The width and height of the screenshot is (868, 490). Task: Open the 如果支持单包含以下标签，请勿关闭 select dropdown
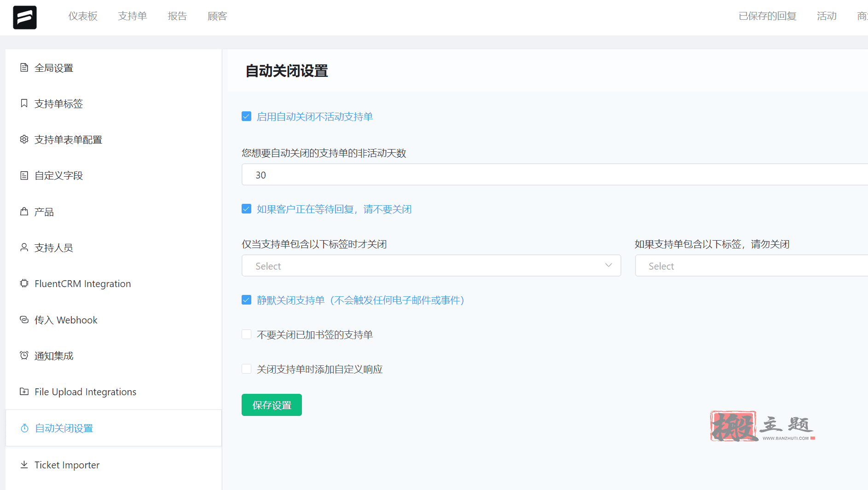point(752,265)
